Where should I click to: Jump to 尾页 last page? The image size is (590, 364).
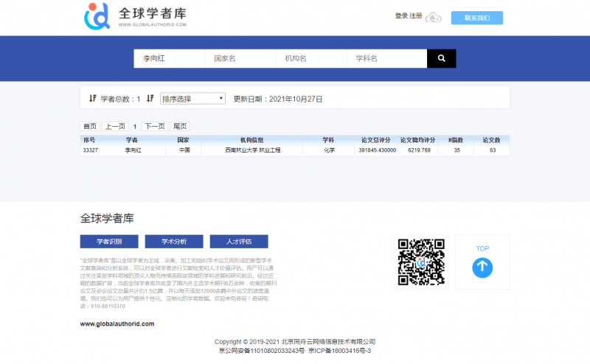tap(179, 126)
